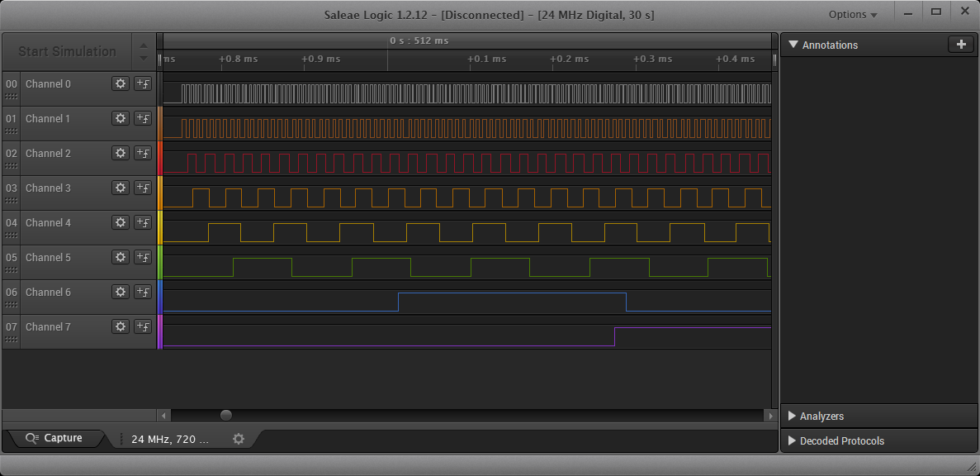980x476 pixels.
Task: Toggle trigger for Channel 6
Action: tap(143, 292)
